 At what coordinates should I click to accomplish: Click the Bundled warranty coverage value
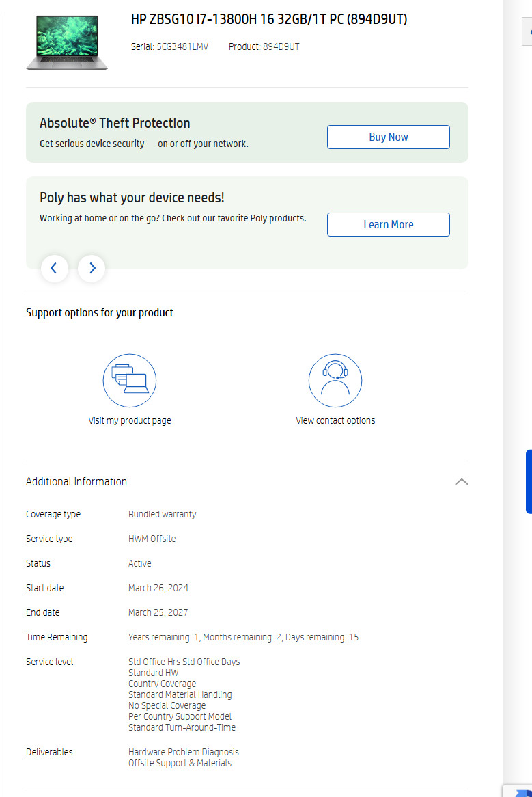tap(162, 515)
